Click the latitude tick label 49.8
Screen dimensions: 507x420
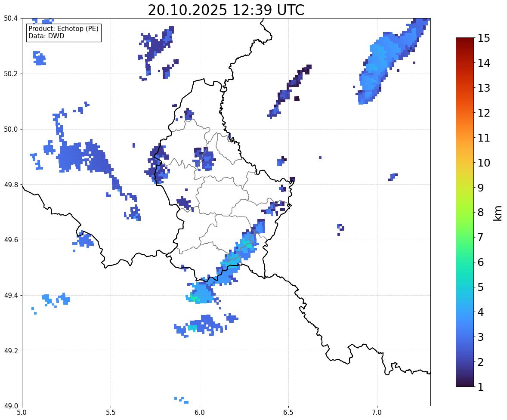pos(11,185)
